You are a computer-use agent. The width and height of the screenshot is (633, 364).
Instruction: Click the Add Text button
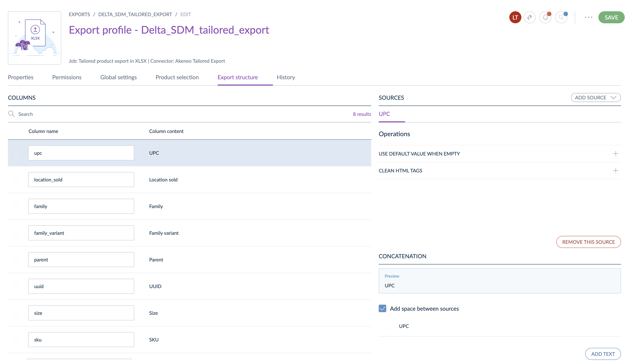coord(603,354)
